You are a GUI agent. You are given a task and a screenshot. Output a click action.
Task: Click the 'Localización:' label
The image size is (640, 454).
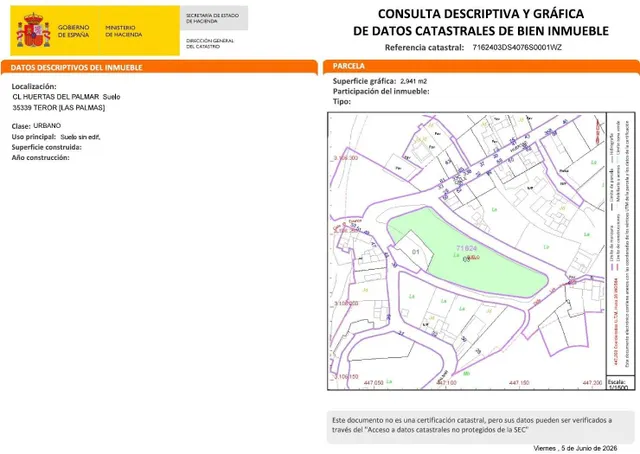tap(34, 86)
